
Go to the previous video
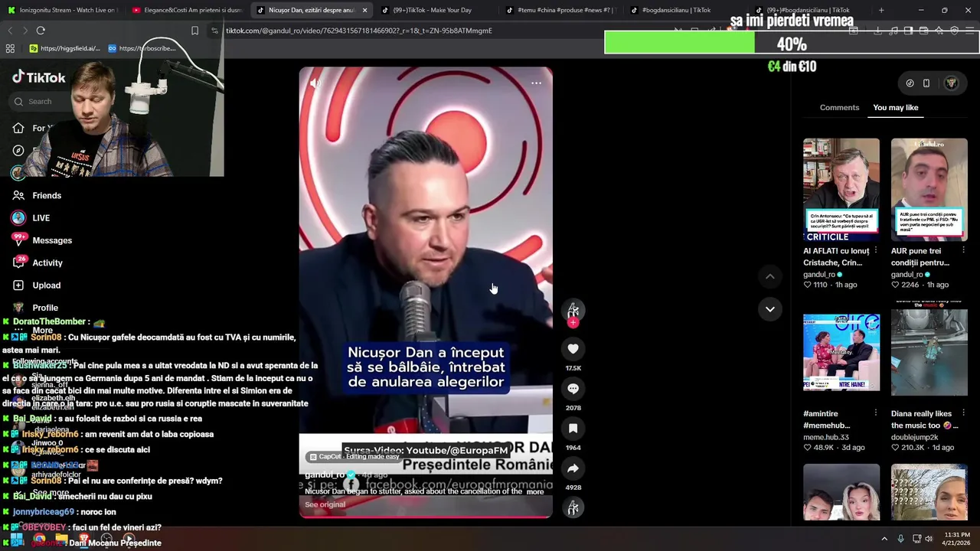click(770, 276)
